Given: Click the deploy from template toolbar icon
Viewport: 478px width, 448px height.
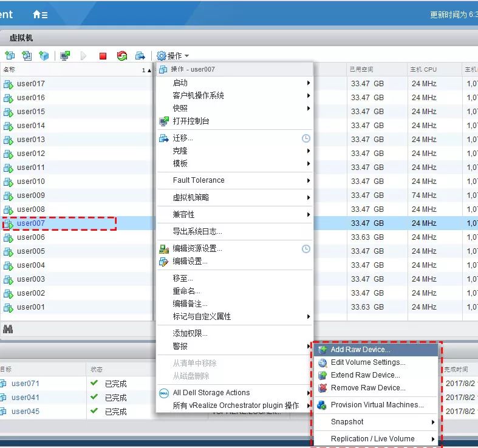Looking at the screenshot, I should (27, 55).
